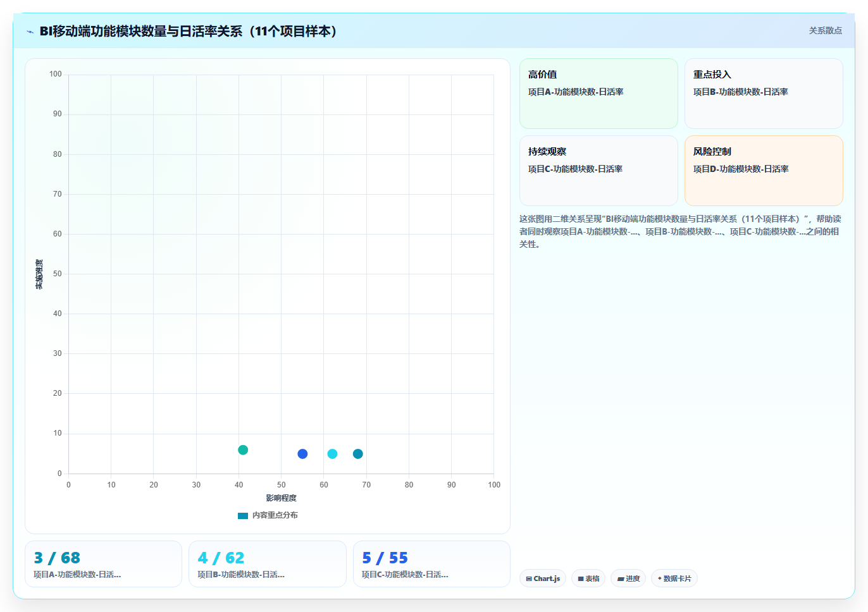Open the 重点投入 quadrant card
868x612 pixels.
click(x=764, y=94)
